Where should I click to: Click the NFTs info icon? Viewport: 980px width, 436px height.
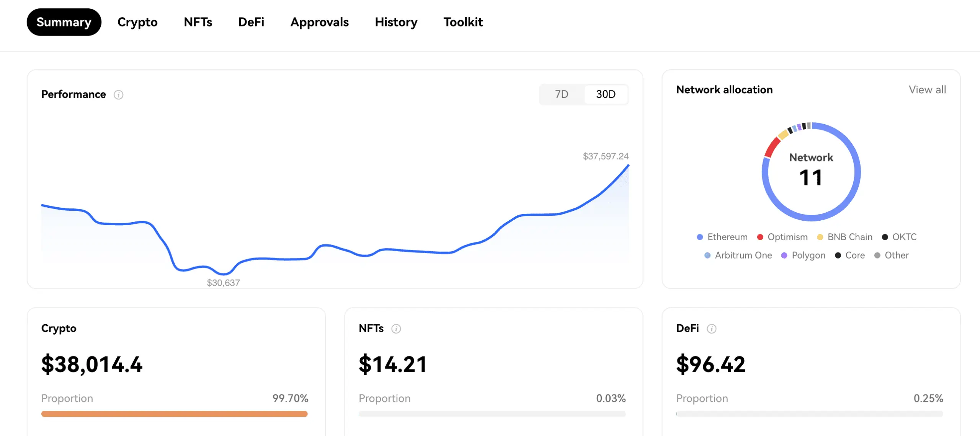tap(396, 329)
